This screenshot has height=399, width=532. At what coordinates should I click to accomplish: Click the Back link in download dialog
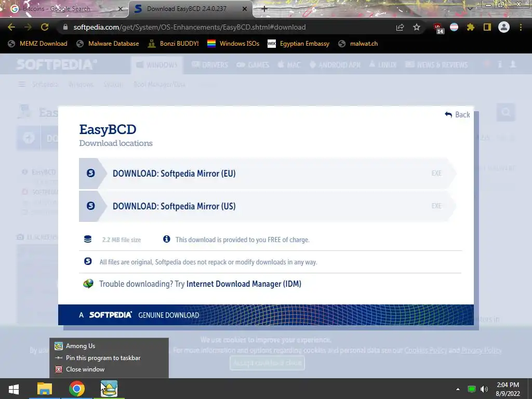click(457, 115)
